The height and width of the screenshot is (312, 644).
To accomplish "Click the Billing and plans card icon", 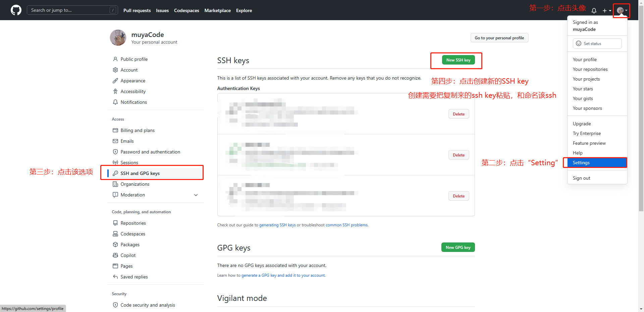I will point(115,130).
